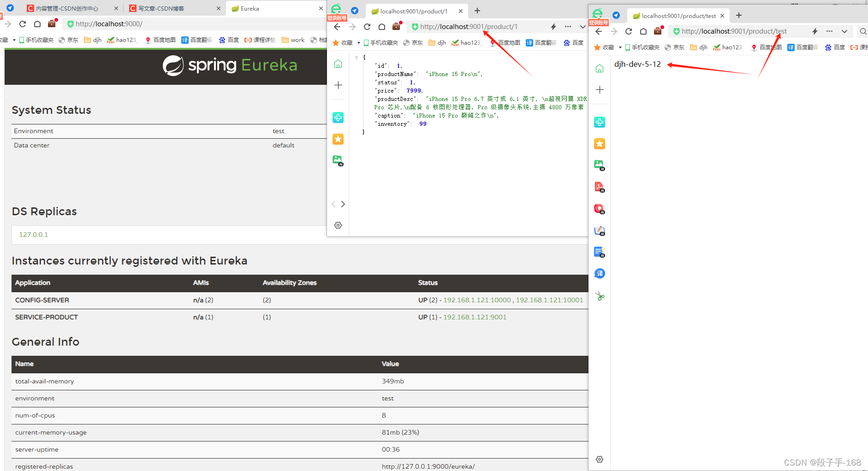Open AI PDF tool in product/test sidebar
Viewport: 868px width, 471px height.
click(600, 187)
